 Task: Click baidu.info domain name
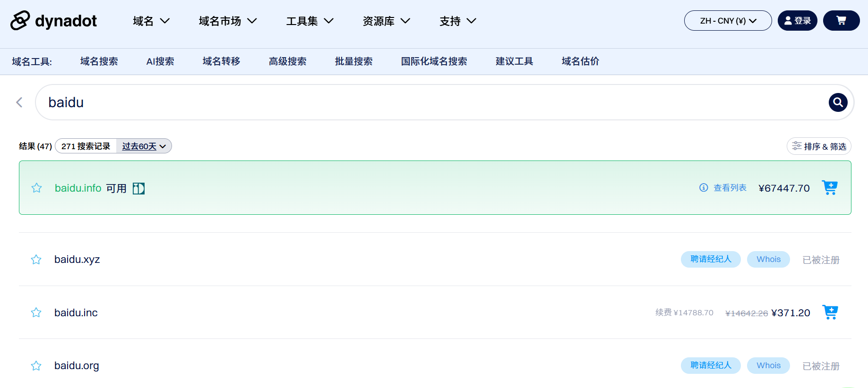[78, 188]
